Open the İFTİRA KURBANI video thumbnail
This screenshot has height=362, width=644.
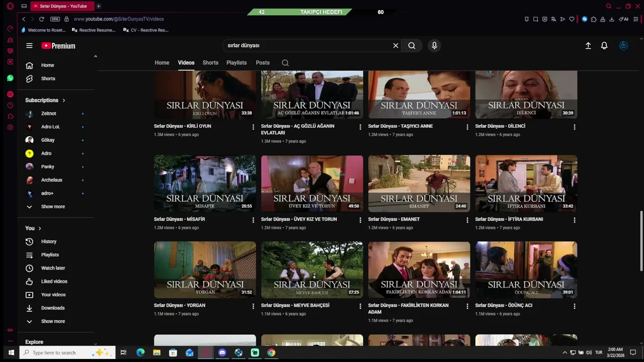526,184
